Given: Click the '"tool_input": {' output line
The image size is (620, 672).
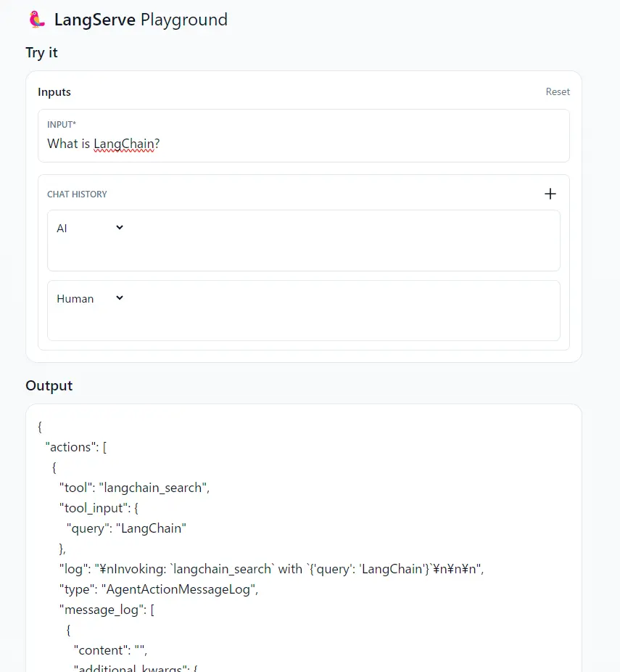Looking at the screenshot, I should [x=99, y=508].
